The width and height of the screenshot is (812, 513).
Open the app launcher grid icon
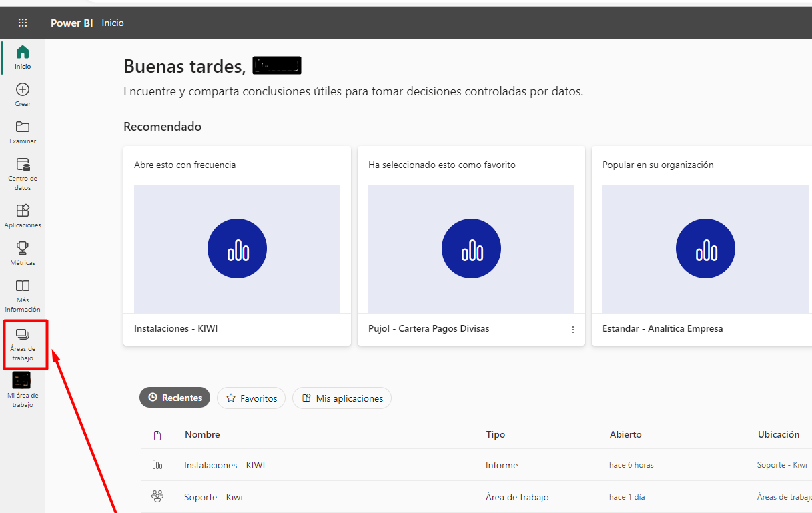pyautogui.click(x=23, y=23)
